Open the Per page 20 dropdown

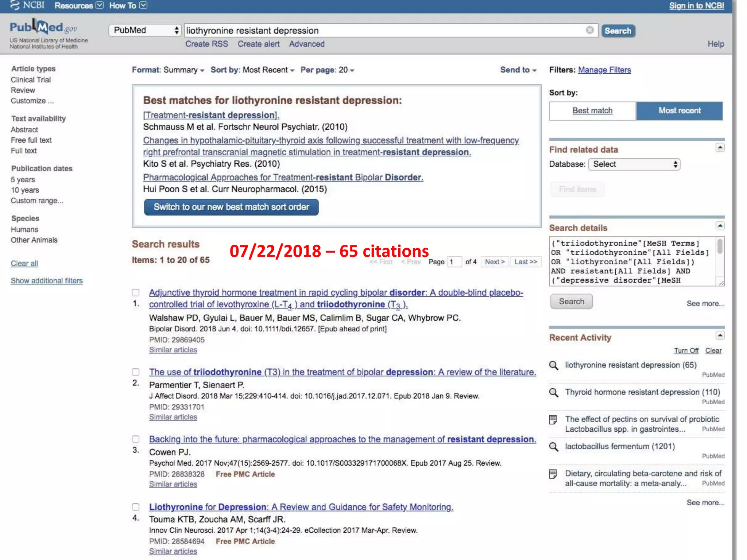[x=327, y=70]
